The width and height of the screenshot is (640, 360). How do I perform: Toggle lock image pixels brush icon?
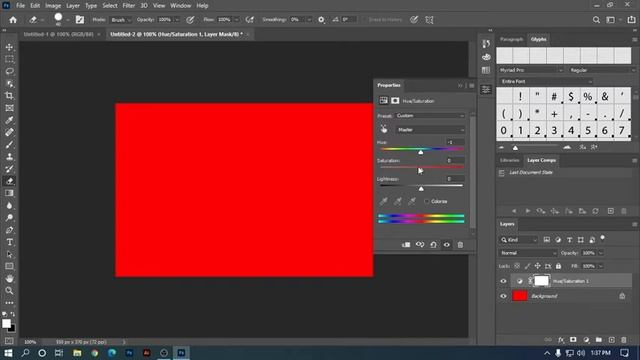click(x=527, y=266)
